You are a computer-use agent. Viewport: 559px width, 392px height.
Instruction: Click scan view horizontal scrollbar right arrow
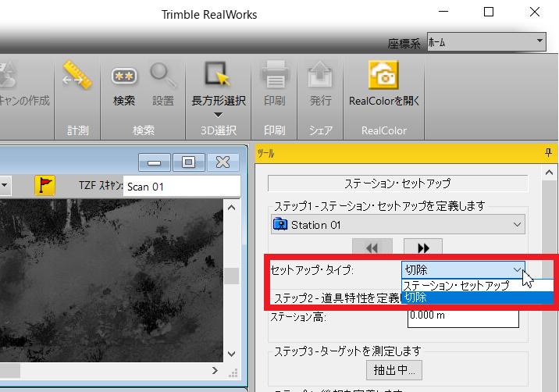coord(215,371)
